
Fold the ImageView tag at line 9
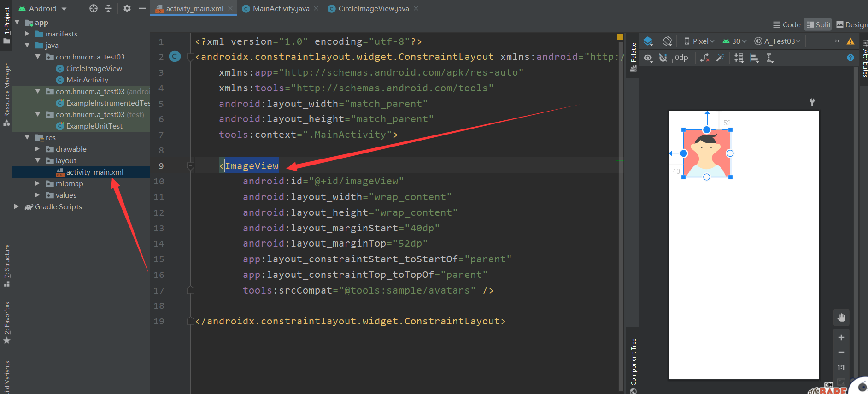tap(190, 166)
